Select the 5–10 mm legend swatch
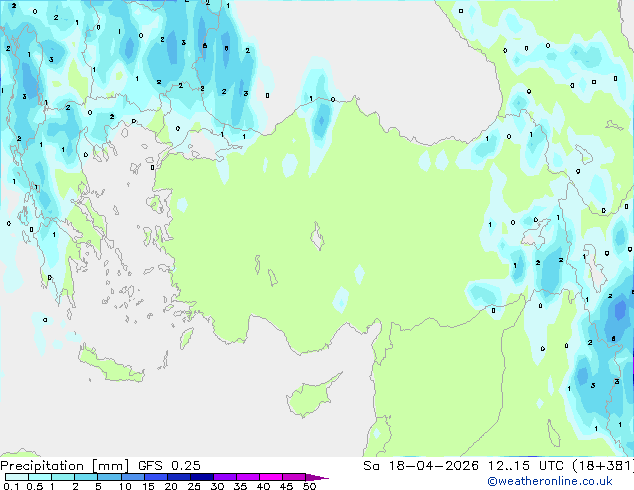 [109, 477]
